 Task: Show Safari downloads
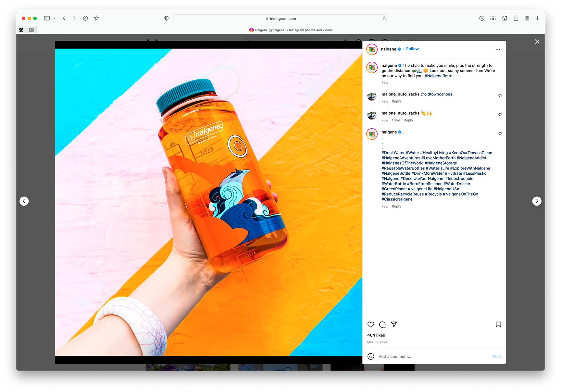(x=482, y=19)
